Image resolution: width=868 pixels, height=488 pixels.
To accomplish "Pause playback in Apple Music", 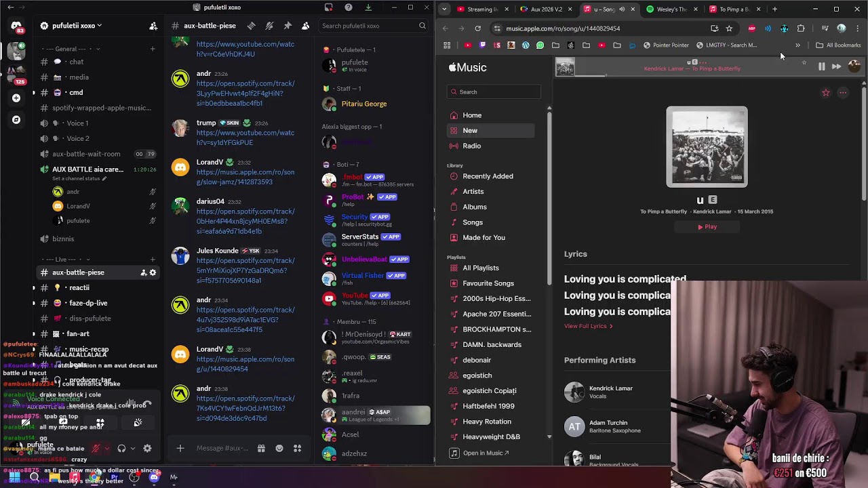I will [x=821, y=66].
